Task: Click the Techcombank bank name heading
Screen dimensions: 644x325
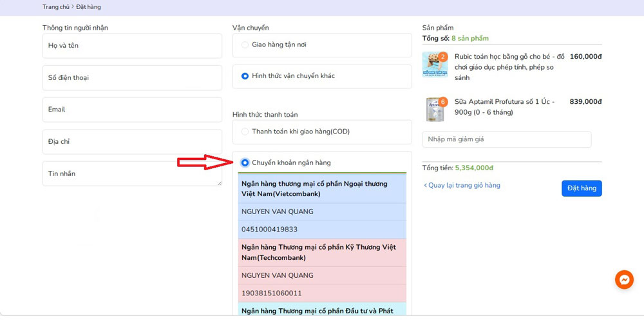Action: (319, 253)
